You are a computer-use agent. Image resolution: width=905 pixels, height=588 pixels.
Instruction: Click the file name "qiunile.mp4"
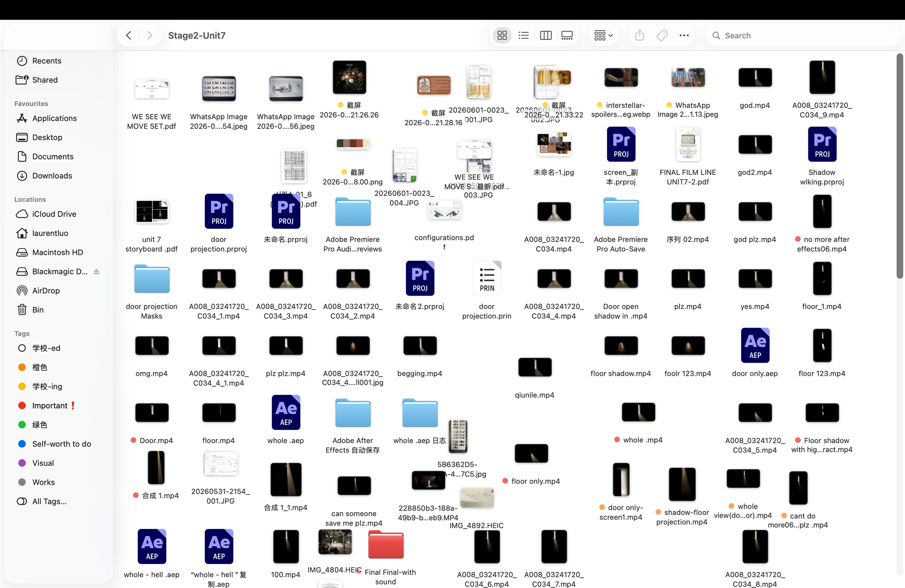click(534, 395)
